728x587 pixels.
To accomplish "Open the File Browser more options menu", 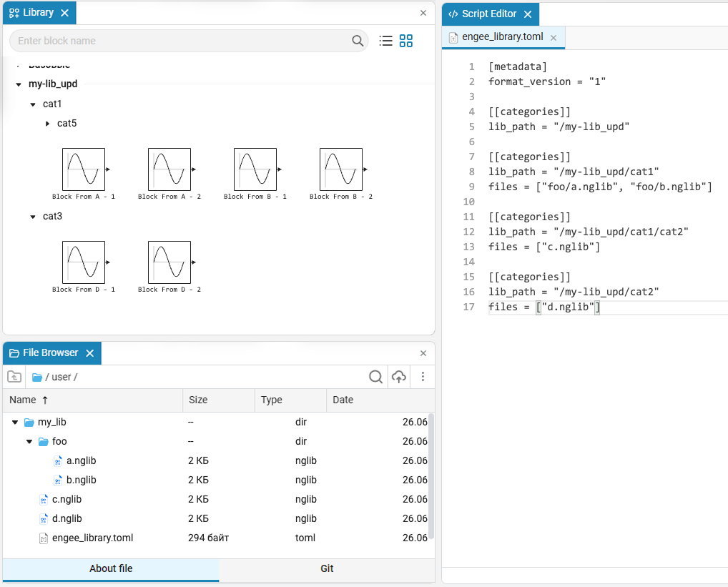I will pyautogui.click(x=423, y=377).
